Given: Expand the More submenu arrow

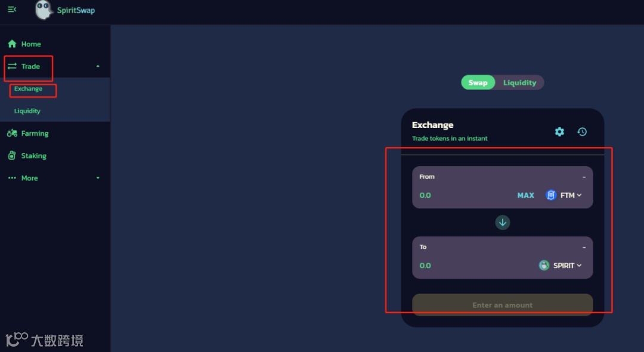Looking at the screenshot, I should point(98,178).
